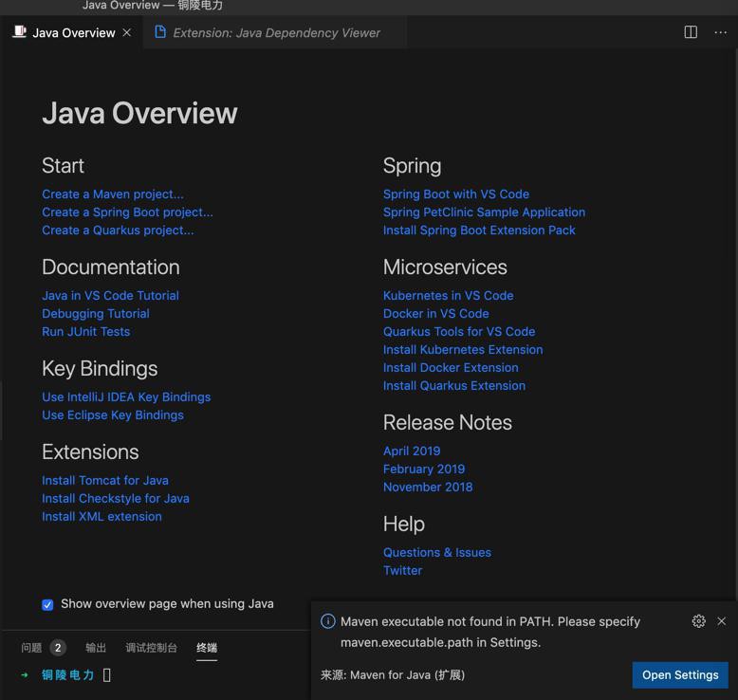
Task: Switch to Extension: Java Dependency Viewer tab
Action: click(x=275, y=32)
